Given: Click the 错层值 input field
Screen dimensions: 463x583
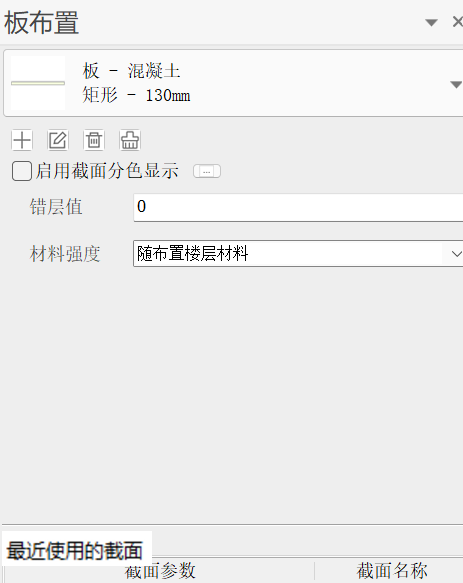Looking at the screenshot, I should 298,207.
